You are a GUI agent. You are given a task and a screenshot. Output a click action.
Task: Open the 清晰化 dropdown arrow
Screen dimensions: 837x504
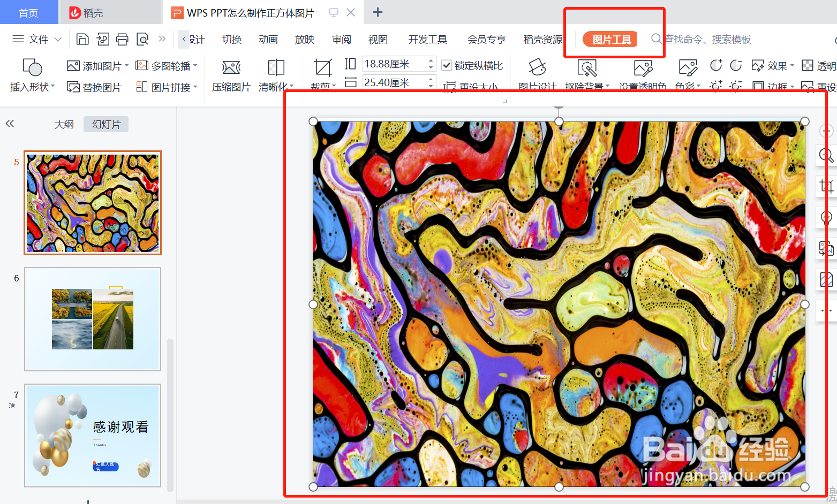(x=292, y=86)
